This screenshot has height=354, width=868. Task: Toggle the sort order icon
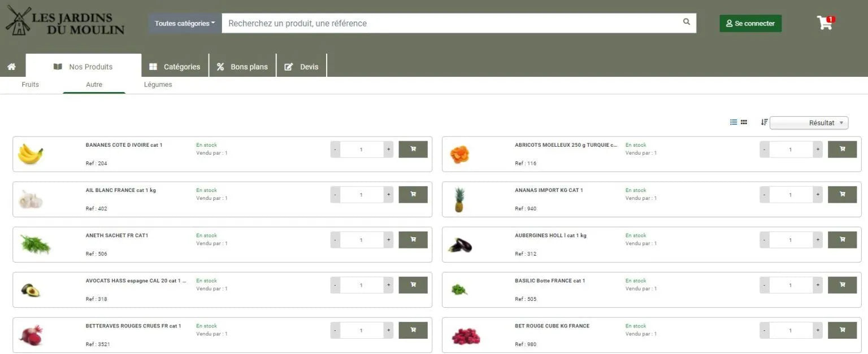(764, 122)
